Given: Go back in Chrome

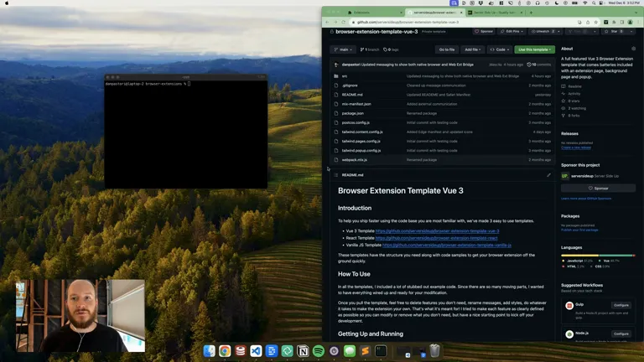Looking at the screenshot, I should tap(327, 22).
